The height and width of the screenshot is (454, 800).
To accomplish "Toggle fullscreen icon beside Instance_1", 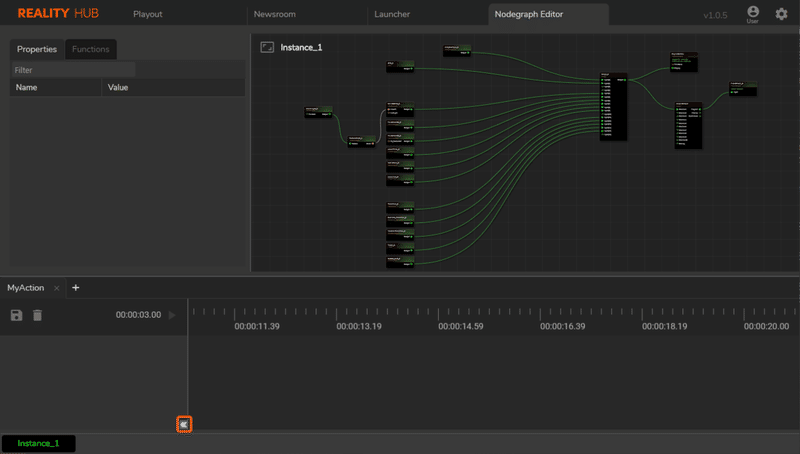I will (x=267, y=47).
